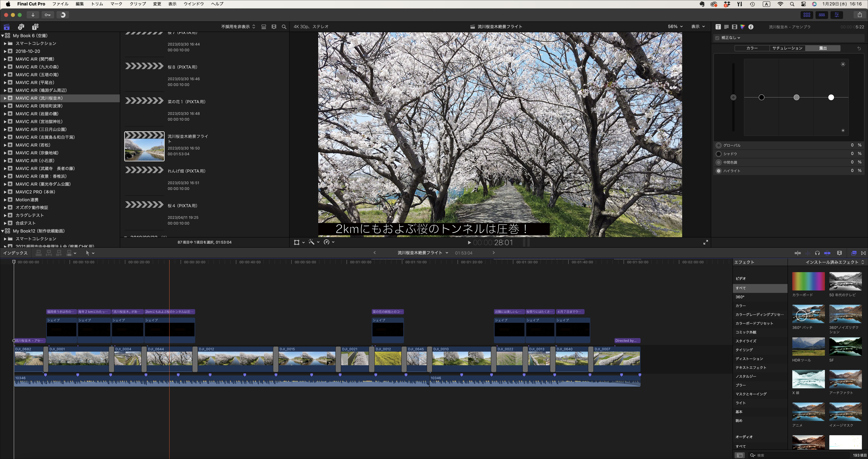
Task: Show background tasks progress indicator
Action: click(63, 15)
